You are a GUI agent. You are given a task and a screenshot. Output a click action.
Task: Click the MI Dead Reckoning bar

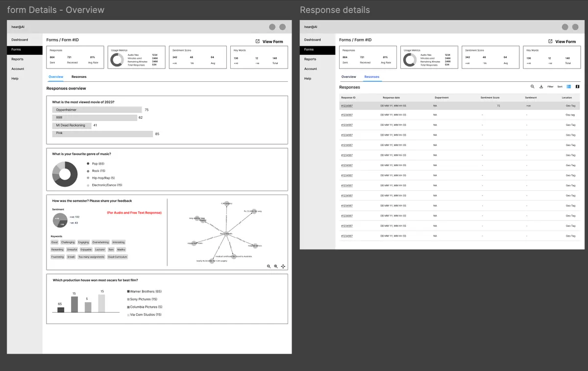click(x=72, y=125)
